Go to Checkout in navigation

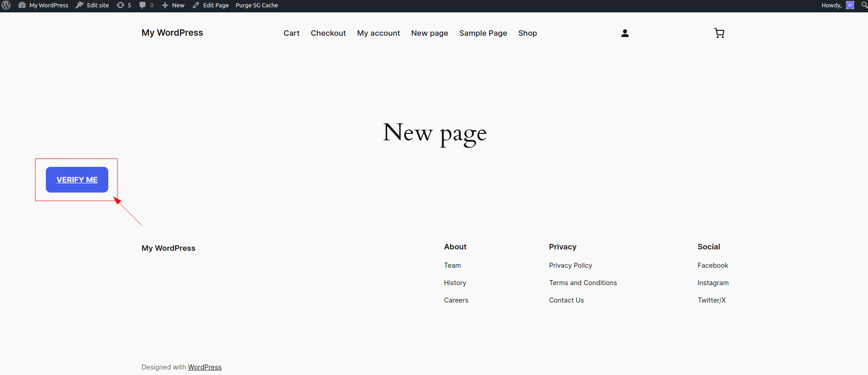tap(328, 33)
